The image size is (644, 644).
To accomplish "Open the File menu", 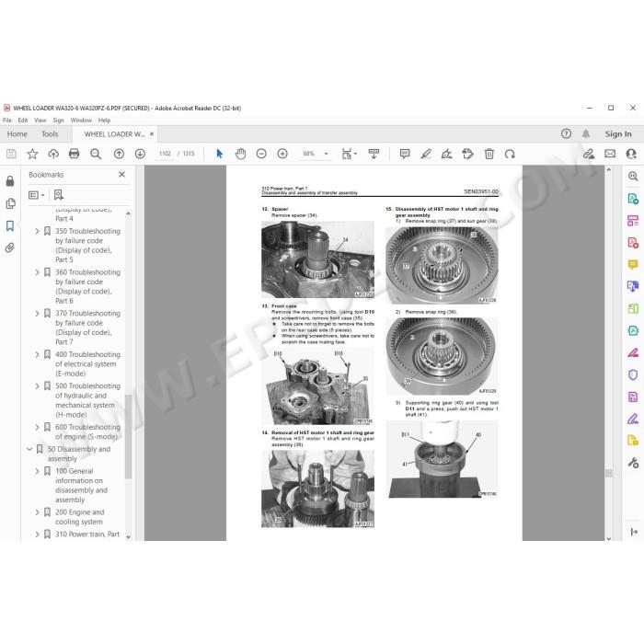I will pos(7,120).
